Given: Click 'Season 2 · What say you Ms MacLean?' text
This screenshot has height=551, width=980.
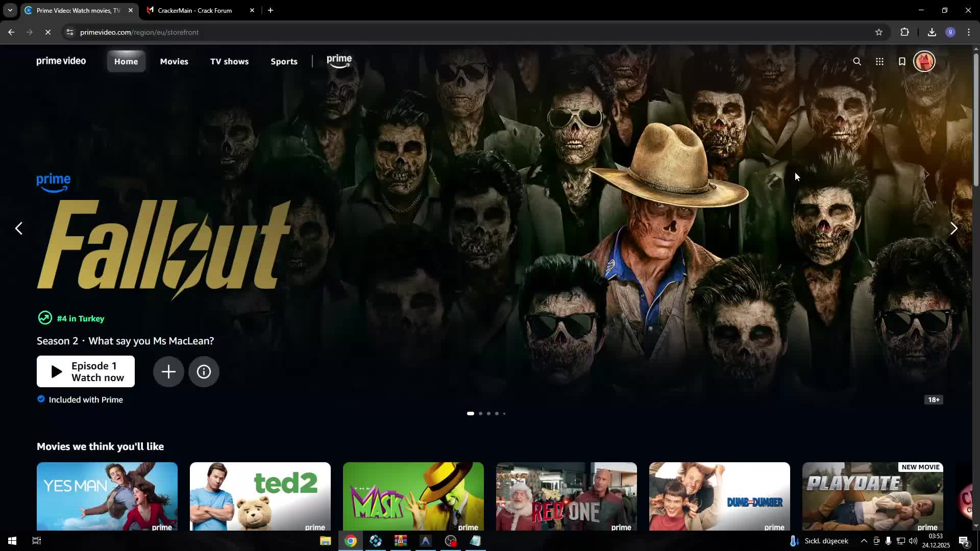Looking at the screenshot, I should (126, 341).
